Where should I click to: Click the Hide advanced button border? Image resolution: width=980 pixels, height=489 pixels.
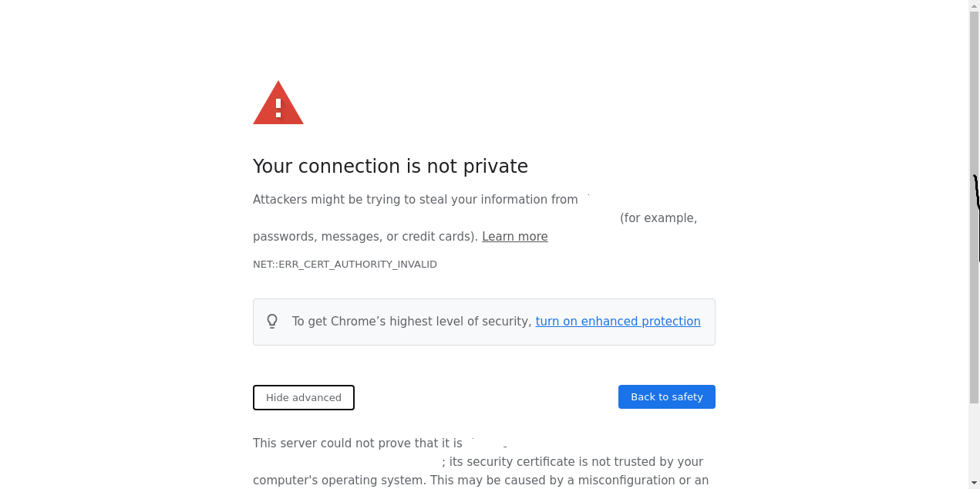pyautogui.click(x=303, y=386)
